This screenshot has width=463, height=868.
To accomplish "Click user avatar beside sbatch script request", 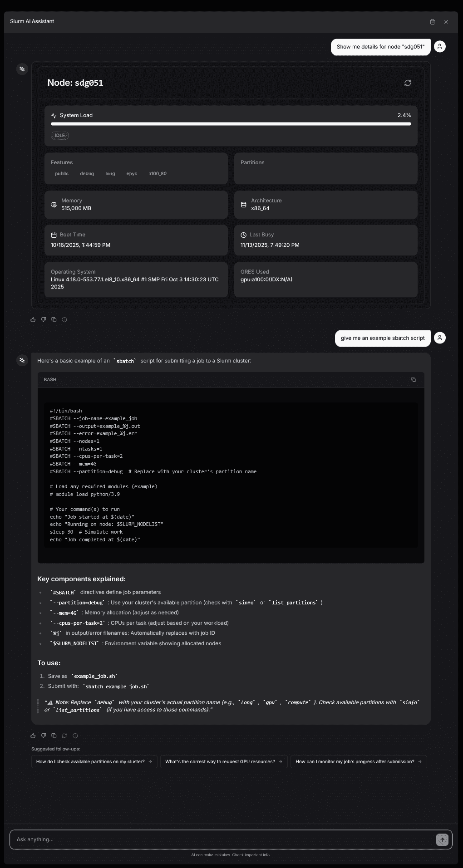I will click(x=439, y=338).
